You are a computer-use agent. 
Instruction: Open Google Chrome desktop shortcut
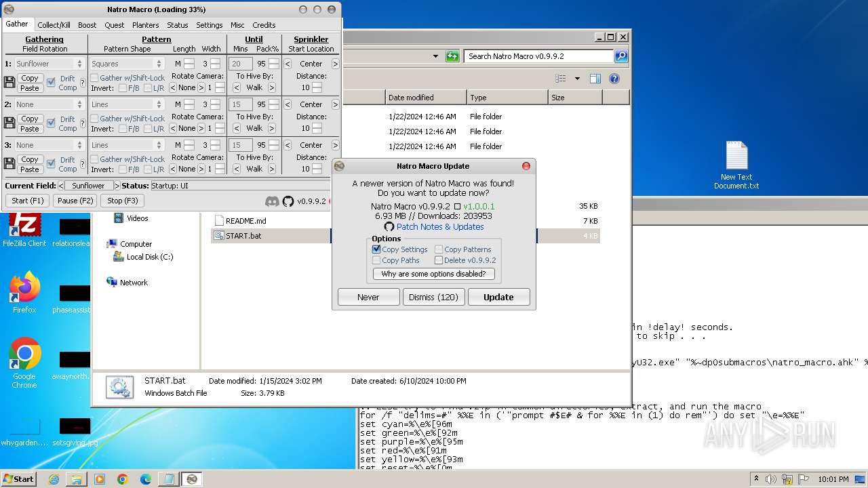coord(24,363)
